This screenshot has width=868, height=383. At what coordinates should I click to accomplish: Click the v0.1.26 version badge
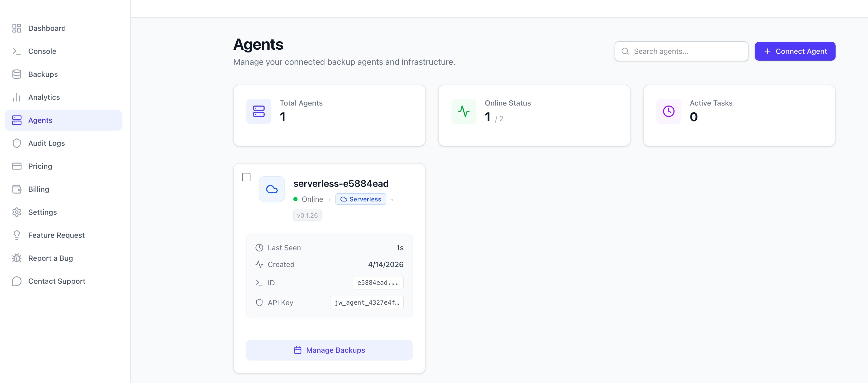tap(307, 215)
